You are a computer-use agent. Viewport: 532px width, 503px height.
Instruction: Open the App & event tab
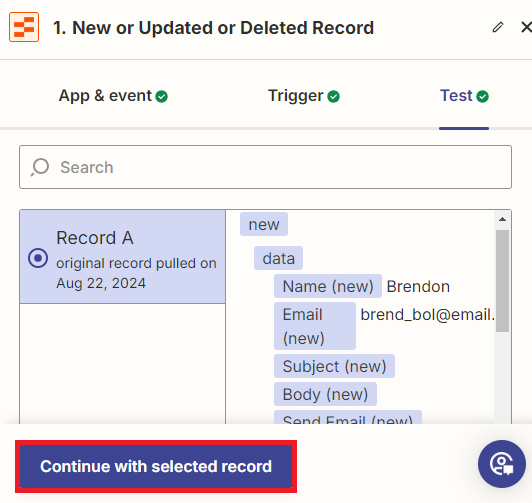113,96
